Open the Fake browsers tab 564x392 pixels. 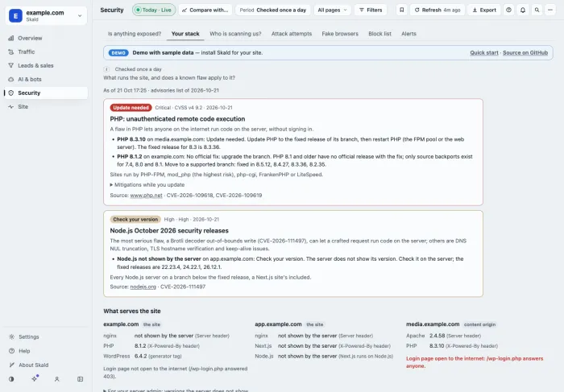pyautogui.click(x=340, y=34)
